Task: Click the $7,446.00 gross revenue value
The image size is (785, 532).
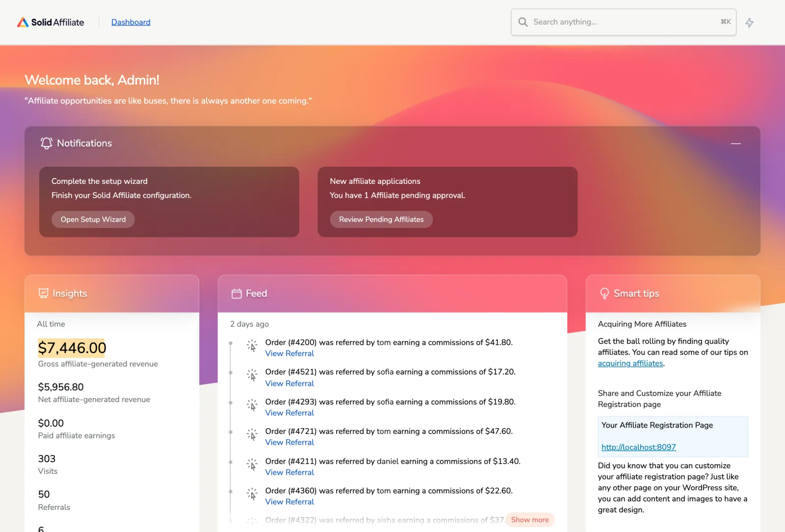Action: coord(72,348)
